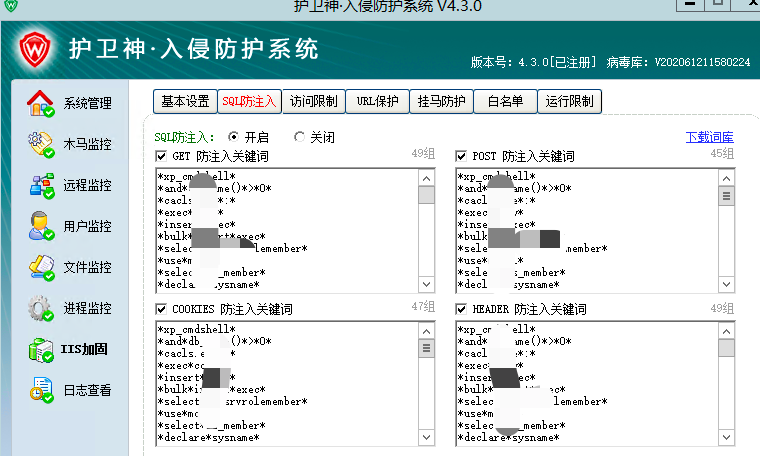Viewport: 760px width, 456px height.
Task: Select the 开启 radio option
Action: [233, 137]
